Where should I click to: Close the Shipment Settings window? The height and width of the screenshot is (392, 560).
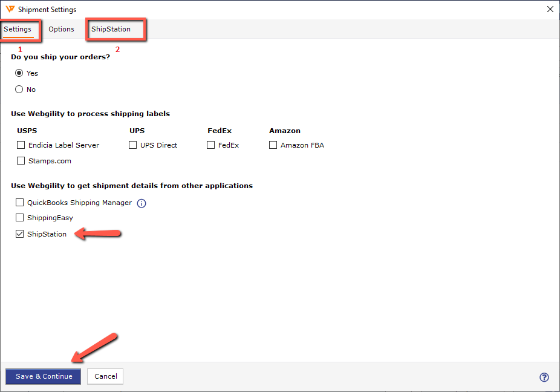point(550,9)
